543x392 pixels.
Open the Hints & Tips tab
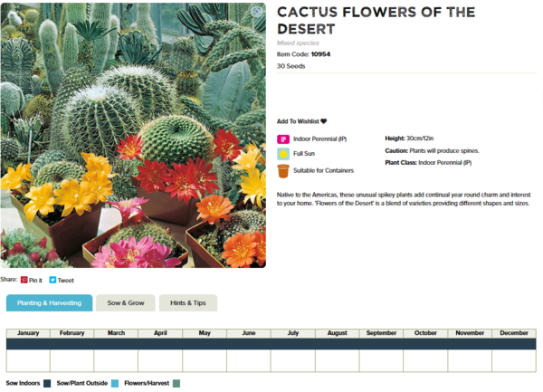[188, 302]
